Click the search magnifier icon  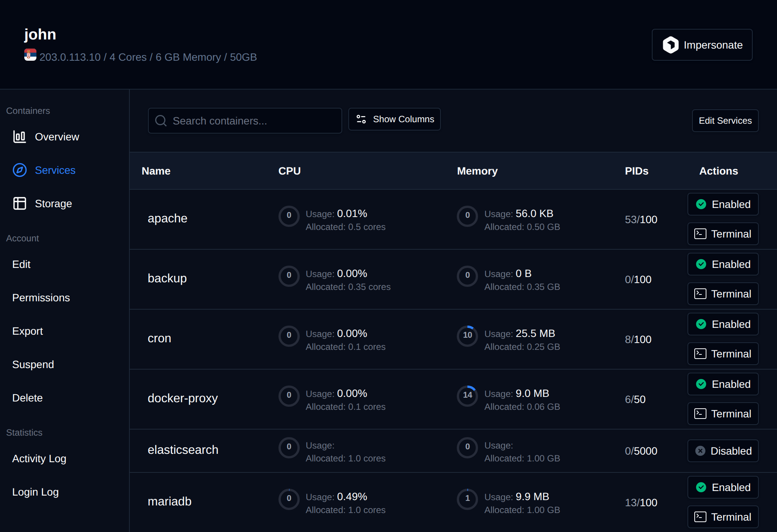[x=161, y=121]
